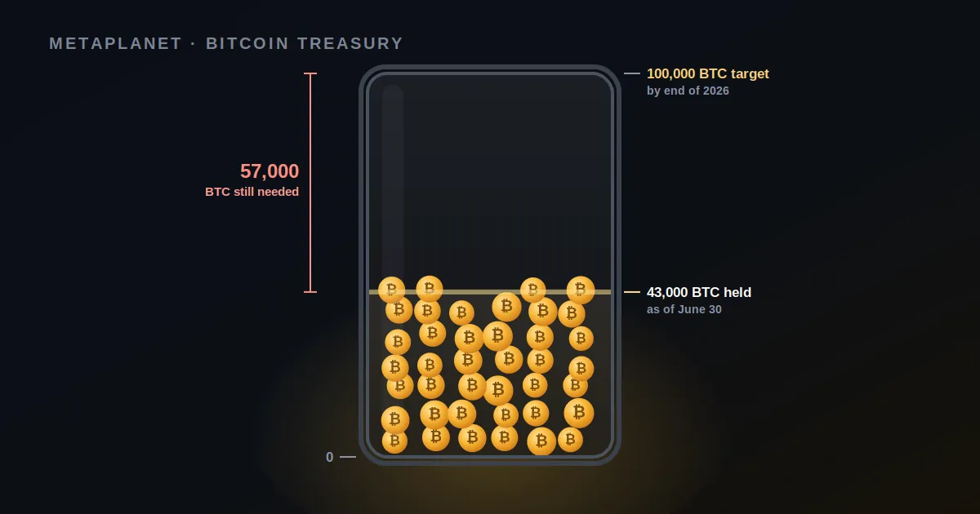This screenshot has width=980, height=514.
Task: Click the rightmost Bitcoin coin resting on fill line
Action: click(581, 290)
